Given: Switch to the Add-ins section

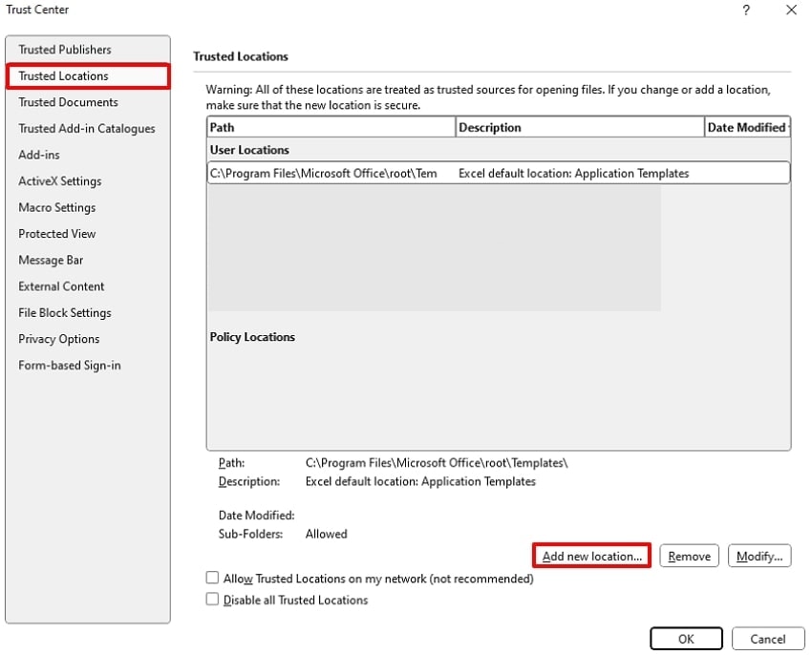Looking at the screenshot, I should (38, 155).
